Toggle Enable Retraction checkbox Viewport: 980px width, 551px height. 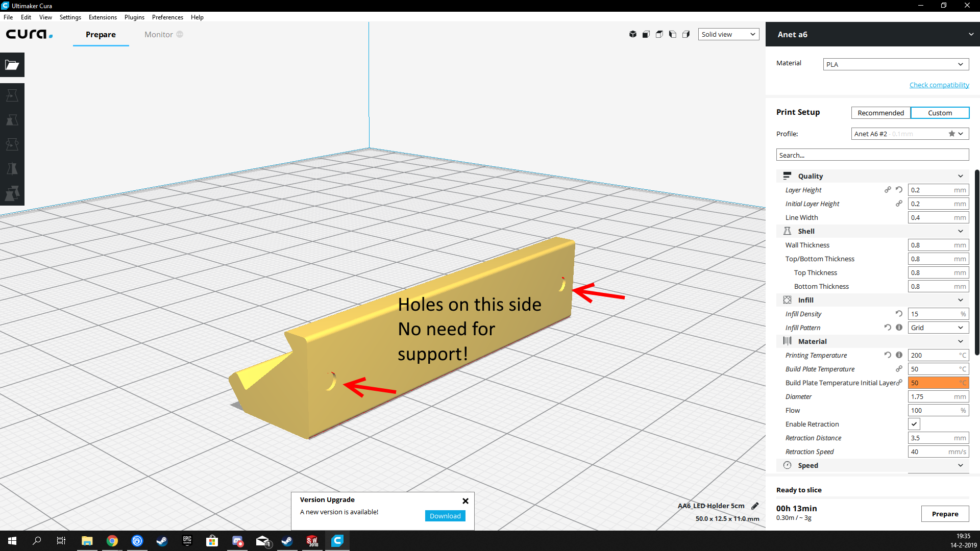tap(914, 424)
